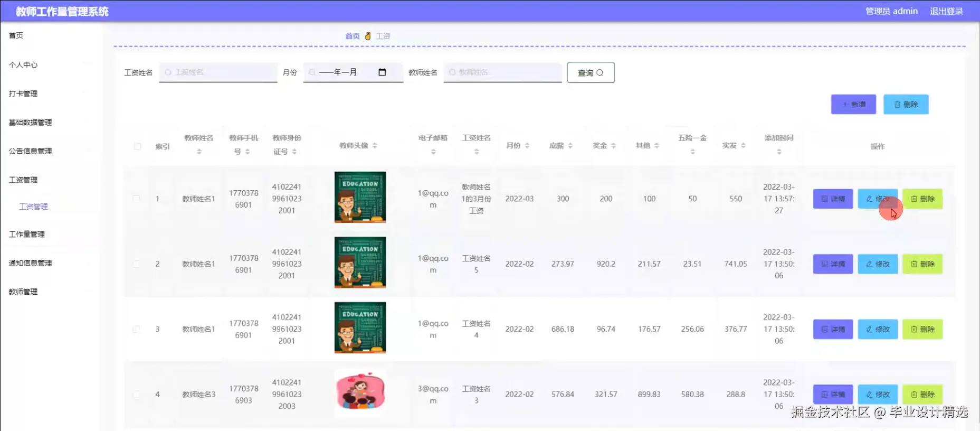Check the checkbox for row 2
Viewport: 980px width, 431px height.
point(137,264)
